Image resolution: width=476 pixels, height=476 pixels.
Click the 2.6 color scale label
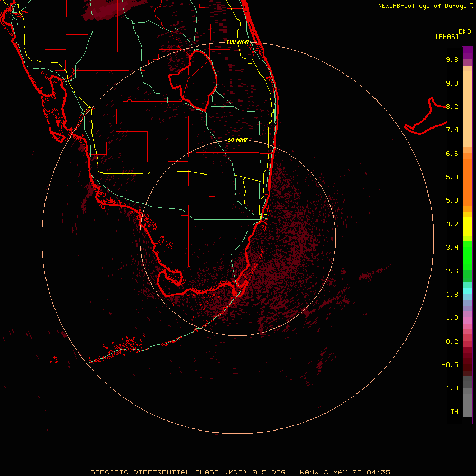click(452, 271)
